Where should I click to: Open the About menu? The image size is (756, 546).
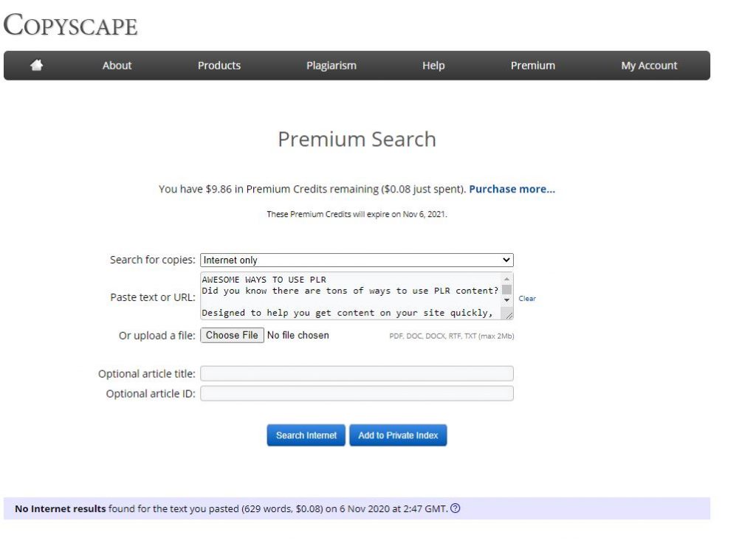(x=117, y=66)
